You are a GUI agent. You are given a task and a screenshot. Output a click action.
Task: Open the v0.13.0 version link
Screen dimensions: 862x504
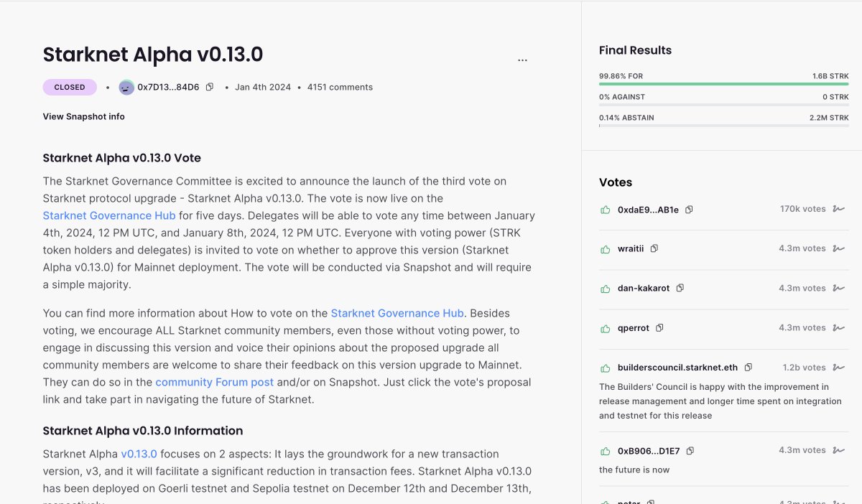[139, 454]
